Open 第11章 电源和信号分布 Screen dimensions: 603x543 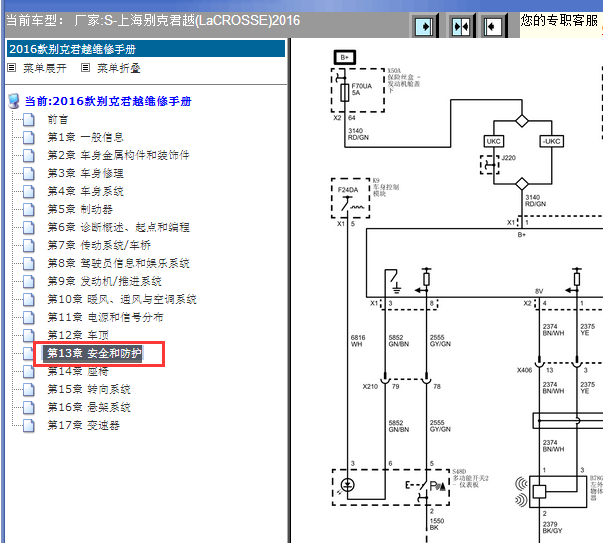[x=105, y=317]
